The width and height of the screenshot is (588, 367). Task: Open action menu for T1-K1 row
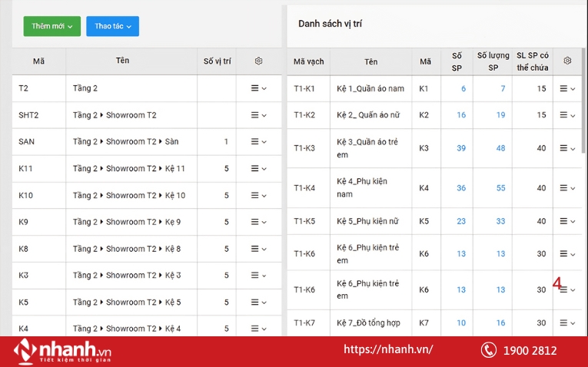pyautogui.click(x=567, y=89)
